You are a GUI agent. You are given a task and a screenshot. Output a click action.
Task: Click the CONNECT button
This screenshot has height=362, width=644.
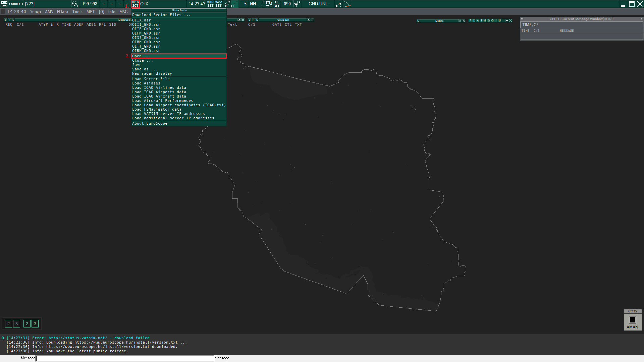(16, 4)
